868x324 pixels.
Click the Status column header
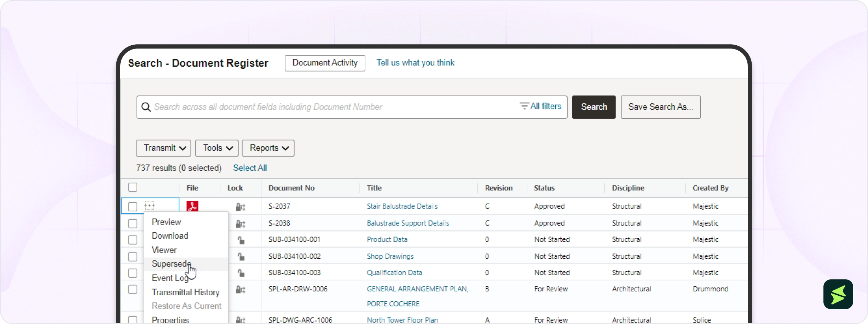[x=544, y=188]
